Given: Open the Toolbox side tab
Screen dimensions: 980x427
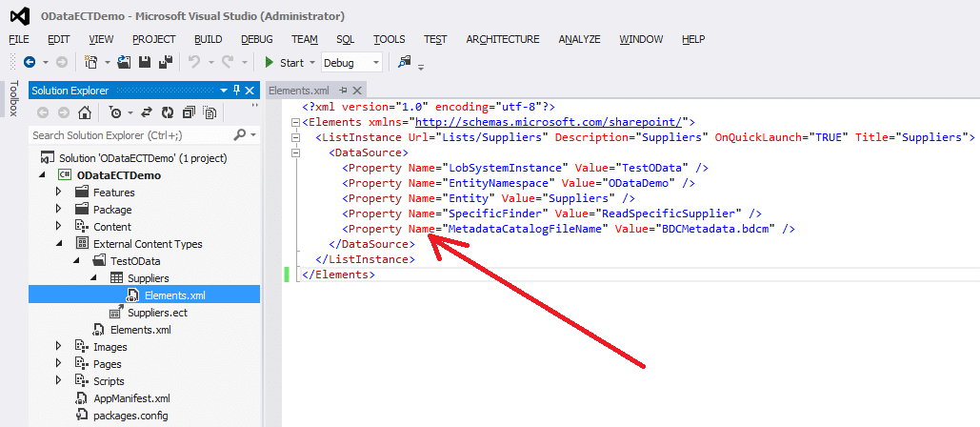Looking at the screenshot, I should coord(13,97).
